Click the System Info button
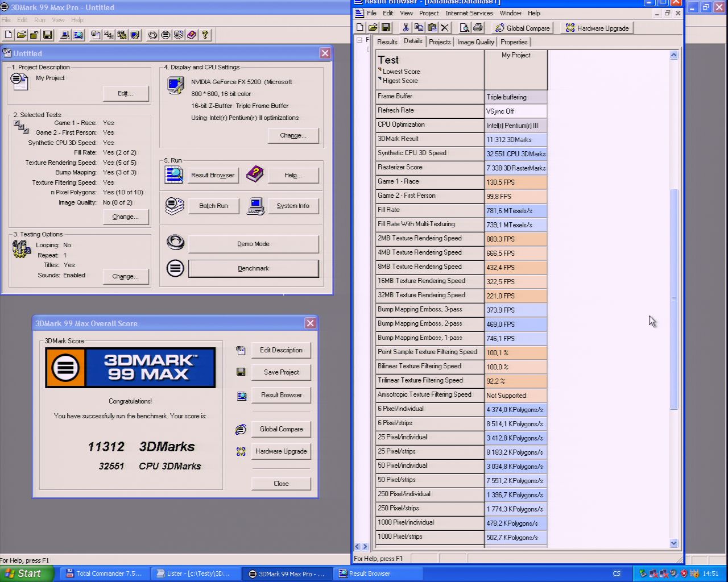Screen dimensions: 728x582 click(293, 206)
